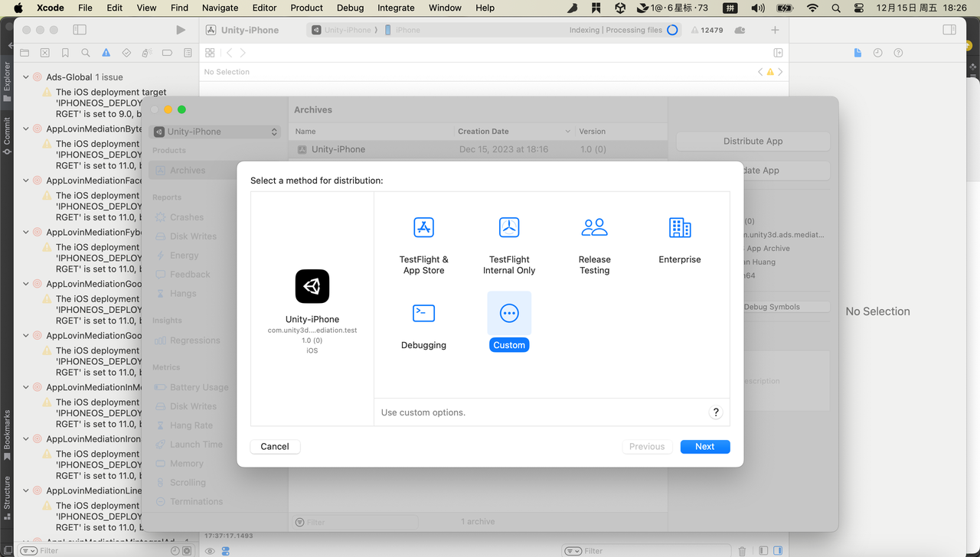
Task: Collapse the AppLovinMediationFace issue group
Action: [25, 181]
